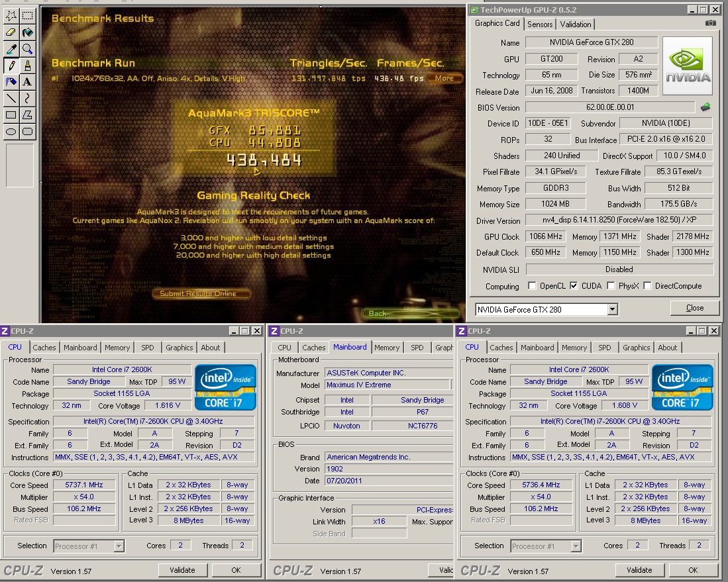The image size is (728, 582).
Task: Open Caches tab in left CPU-Z window
Action: pyautogui.click(x=44, y=348)
